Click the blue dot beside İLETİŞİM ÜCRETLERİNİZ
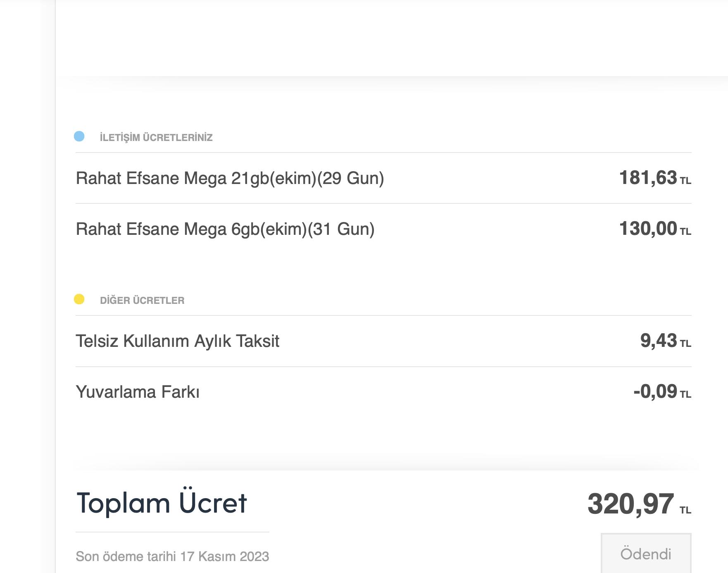728x573 pixels. pyautogui.click(x=79, y=136)
